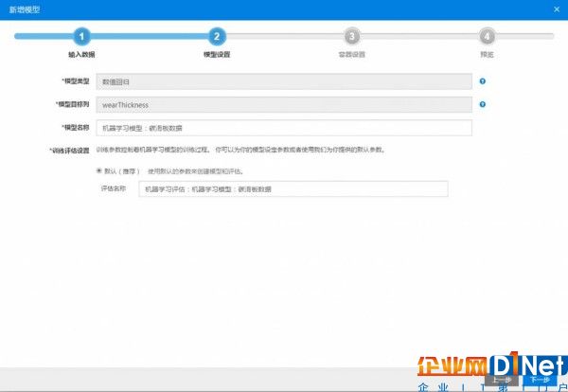Click the 下一步 button

tap(540, 380)
